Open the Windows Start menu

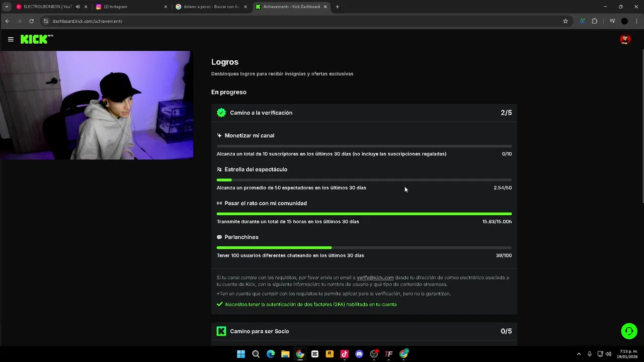pyautogui.click(x=241, y=354)
